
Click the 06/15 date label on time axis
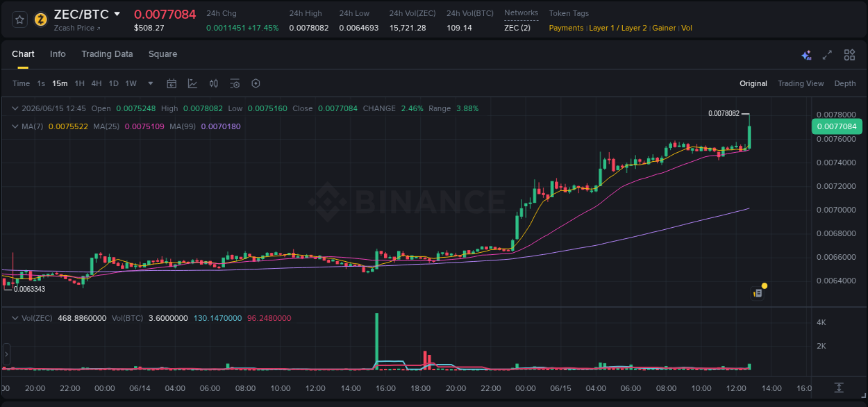point(561,388)
